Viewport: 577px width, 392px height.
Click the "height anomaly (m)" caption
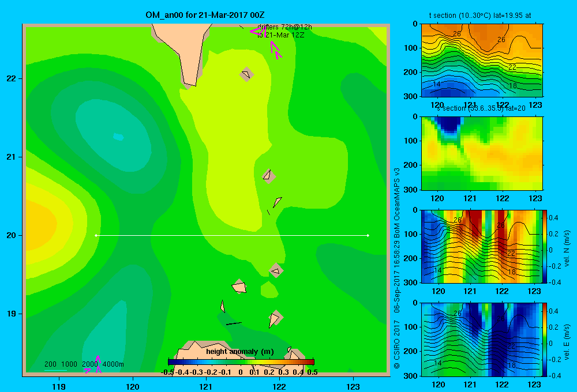pos(240,352)
